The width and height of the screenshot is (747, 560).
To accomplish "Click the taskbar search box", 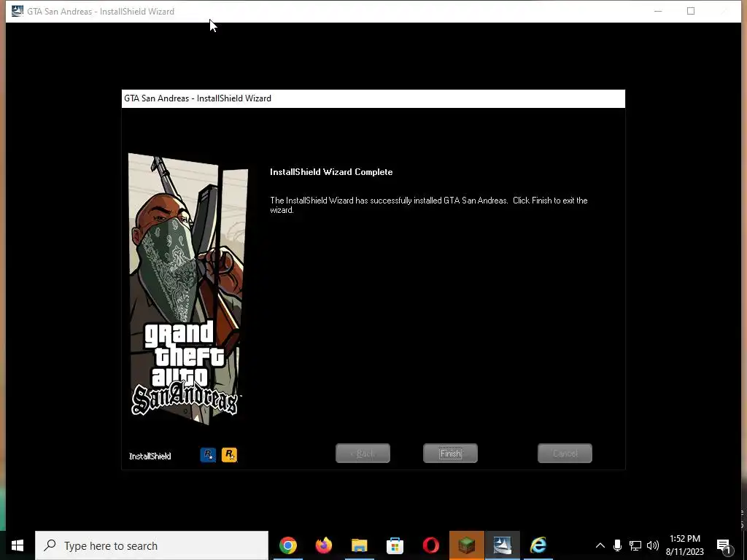I will 152,545.
